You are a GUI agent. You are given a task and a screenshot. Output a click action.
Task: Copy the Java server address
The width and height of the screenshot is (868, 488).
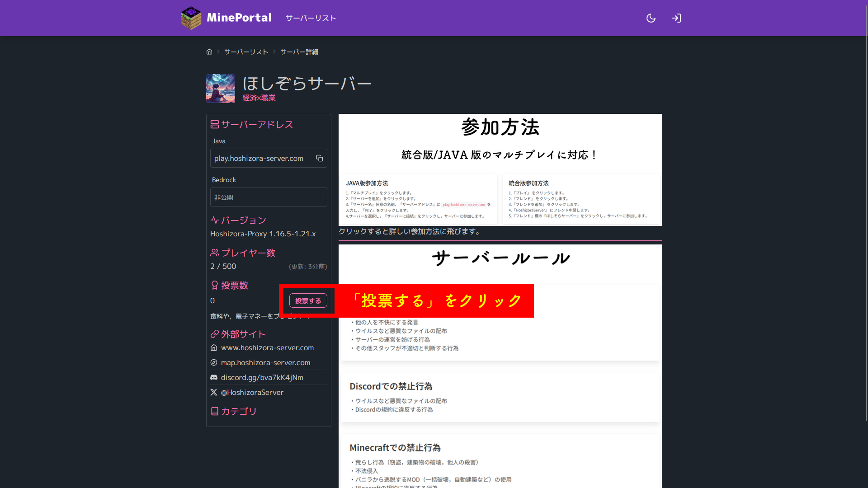(320, 158)
